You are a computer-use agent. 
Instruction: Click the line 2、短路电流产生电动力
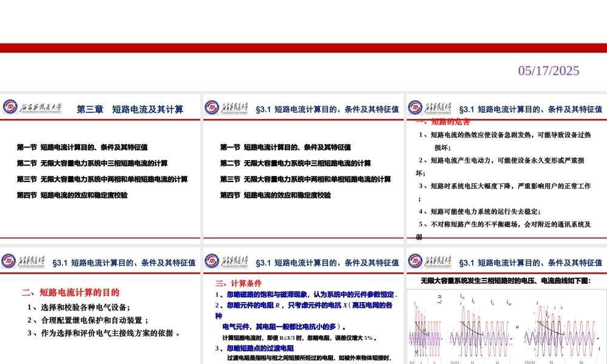501,161
